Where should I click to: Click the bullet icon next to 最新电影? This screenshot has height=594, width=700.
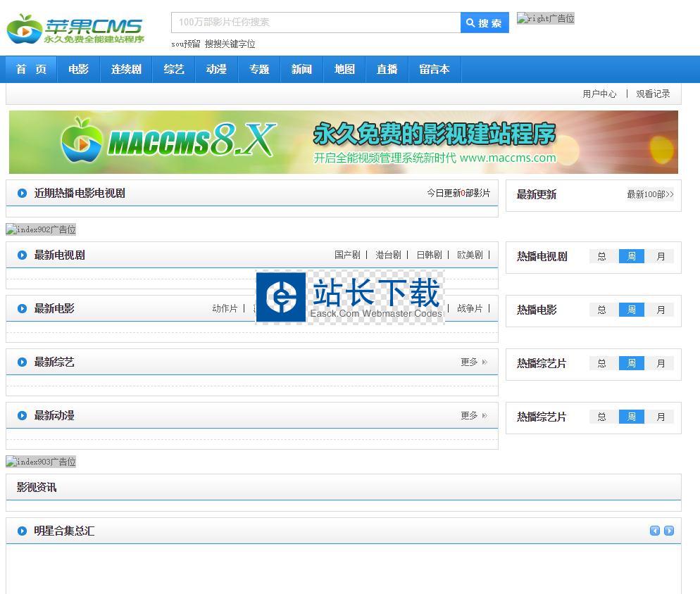pyautogui.click(x=22, y=309)
